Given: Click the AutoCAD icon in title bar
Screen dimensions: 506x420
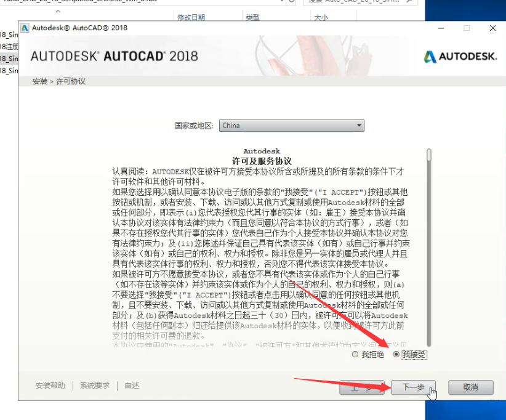Looking at the screenshot, I should tap(25, 28).
